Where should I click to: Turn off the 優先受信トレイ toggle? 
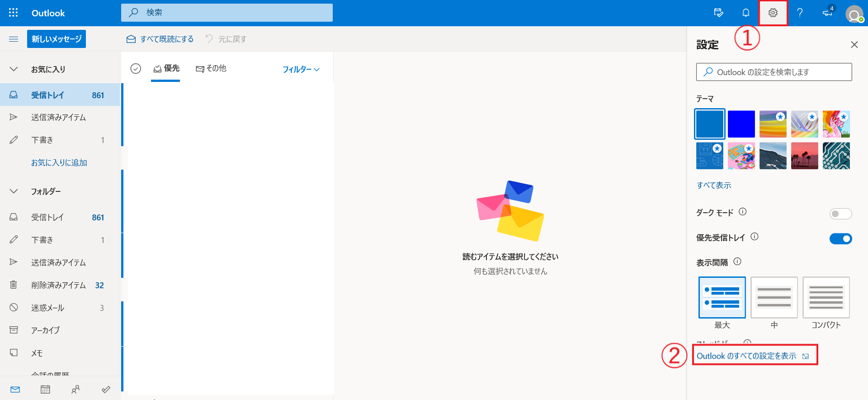[x=840, y=238]
